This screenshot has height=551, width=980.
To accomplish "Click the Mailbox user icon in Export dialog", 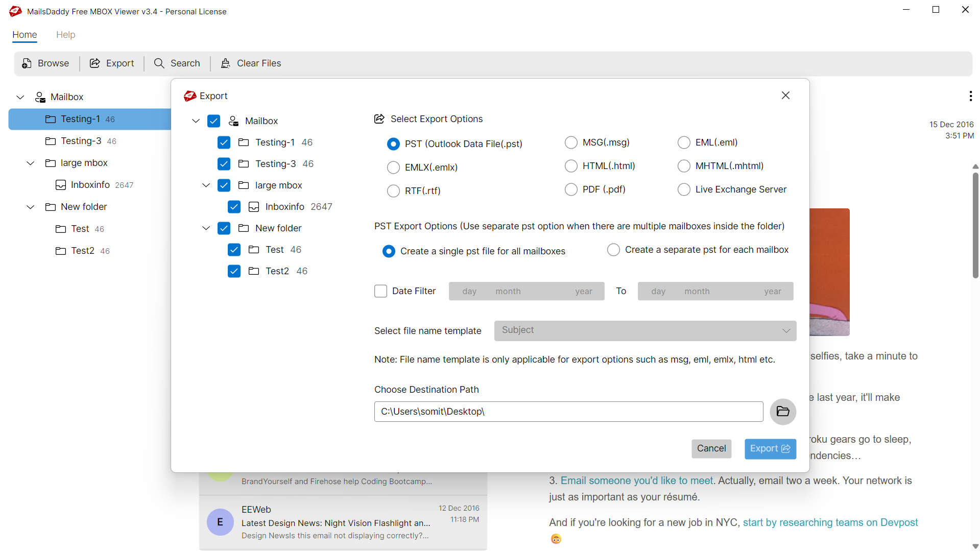I will [234, 121].
